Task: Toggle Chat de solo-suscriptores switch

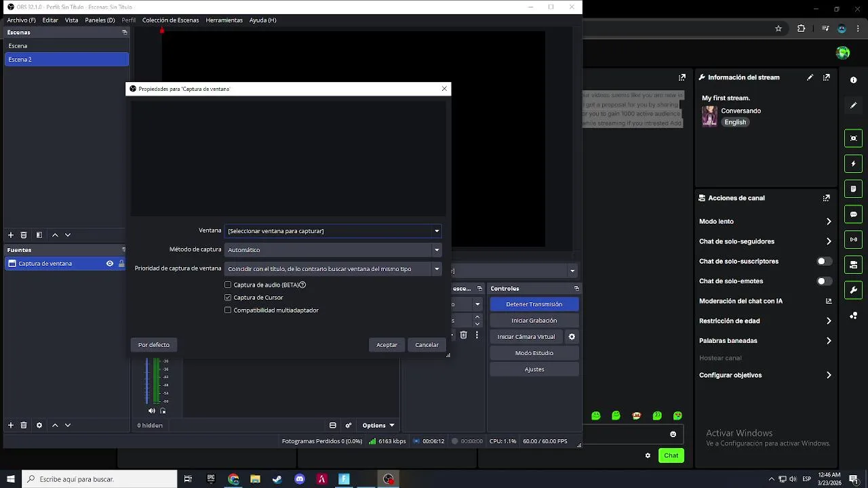Action: 824,262
